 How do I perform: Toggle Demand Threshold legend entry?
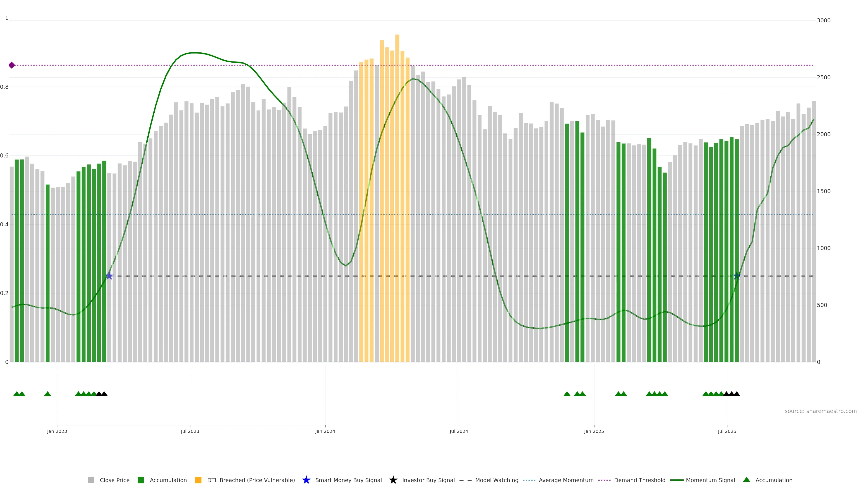[639, 480]
